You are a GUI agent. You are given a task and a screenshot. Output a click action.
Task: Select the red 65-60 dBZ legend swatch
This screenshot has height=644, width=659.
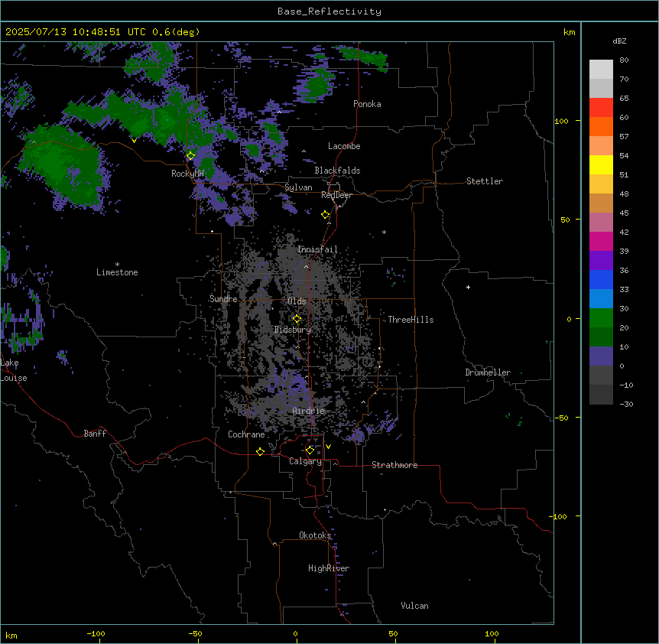tap(601, 108)
